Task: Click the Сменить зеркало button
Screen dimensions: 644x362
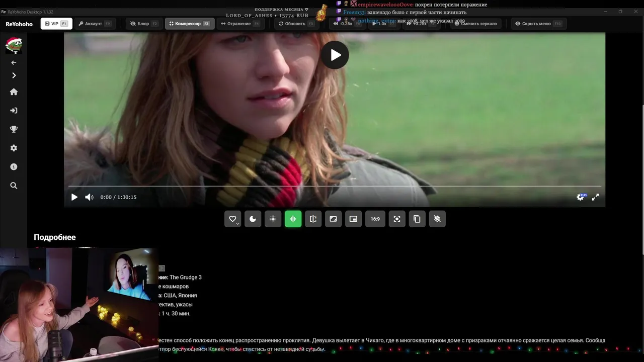Action: coord(475,24)
